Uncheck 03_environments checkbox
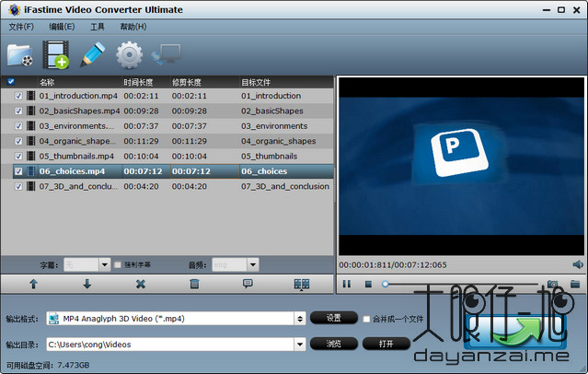Screen dimensions: 588x374 [18, 126]
